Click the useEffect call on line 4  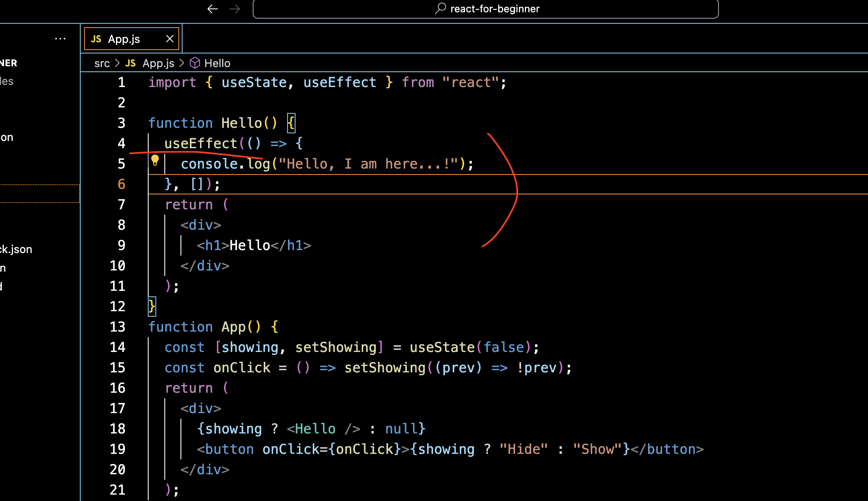200,144
